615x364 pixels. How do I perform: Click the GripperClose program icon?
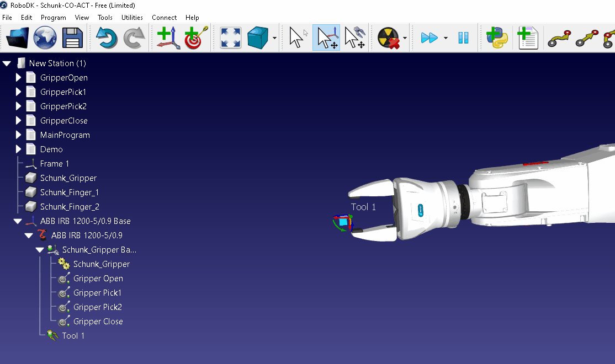[30, 121]
